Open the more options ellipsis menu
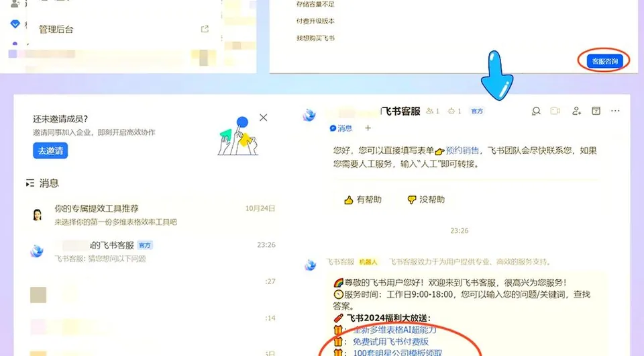Image resolution: width=644 pixels, height=356 pixels. coord(615,111)
